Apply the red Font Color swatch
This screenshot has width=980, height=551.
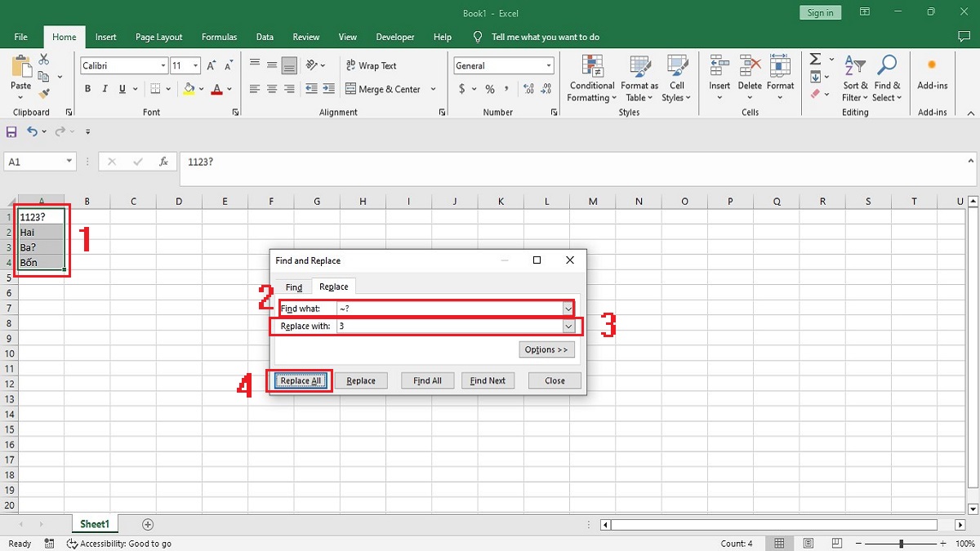[216, 89]
